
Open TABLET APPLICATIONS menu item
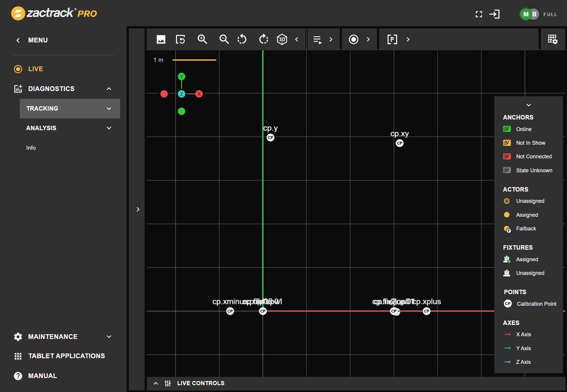tap(66, 356)
